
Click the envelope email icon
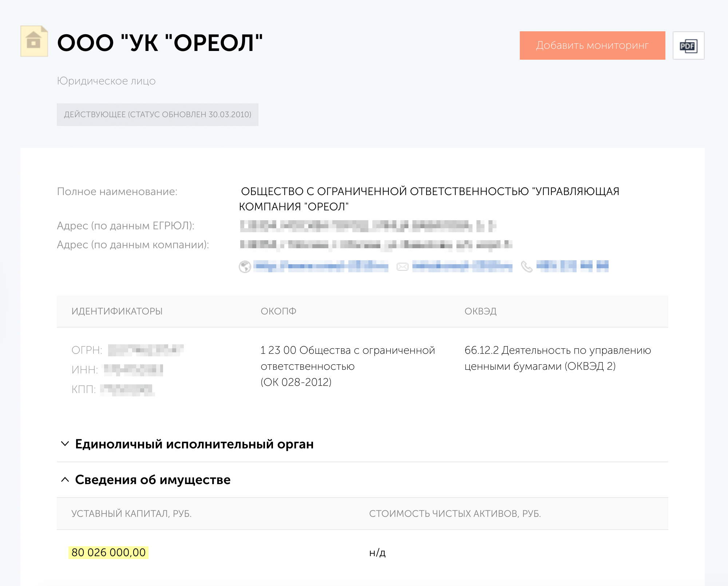pos(403,267)
